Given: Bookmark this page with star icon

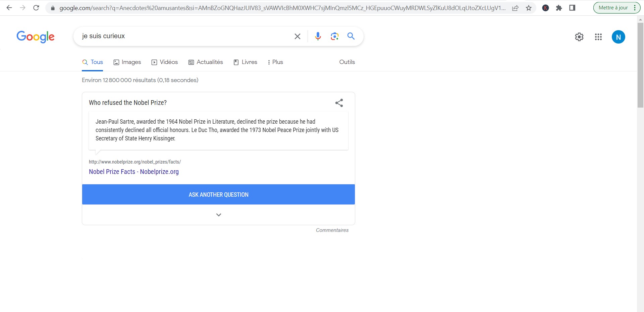Looking at the screenshot, I should 529,8.
